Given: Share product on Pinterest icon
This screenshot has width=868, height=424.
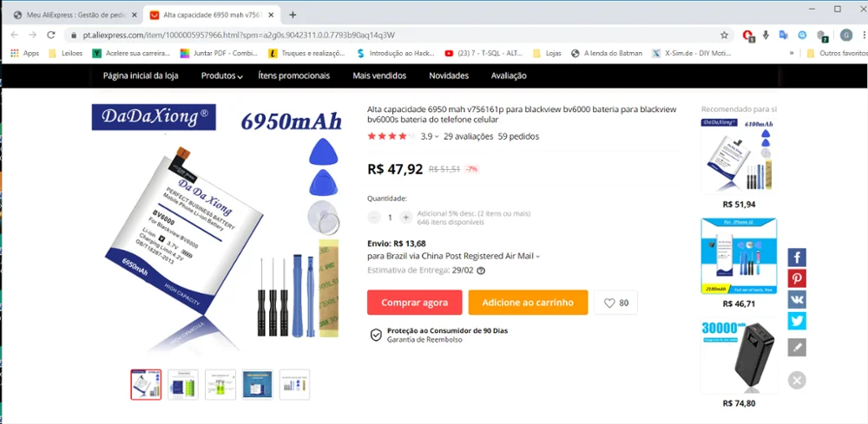Looking at the screenshot, I should point(797,278).
